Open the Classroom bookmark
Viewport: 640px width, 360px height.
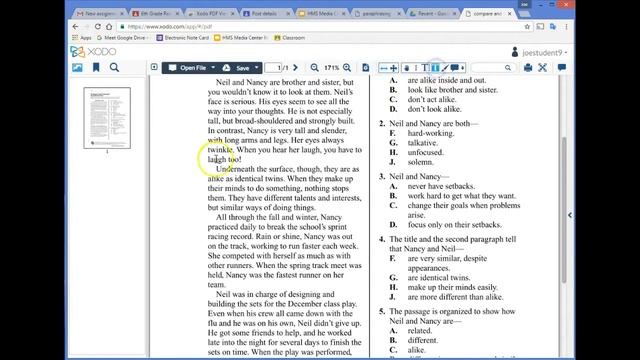[x=289, y=38]
